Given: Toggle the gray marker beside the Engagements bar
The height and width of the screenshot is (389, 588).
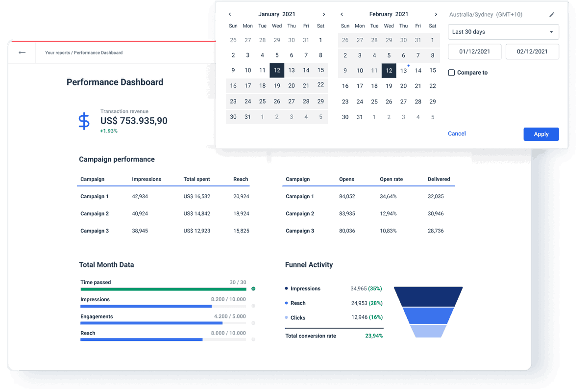Looking at the screenshot, I should pos(253,323).
